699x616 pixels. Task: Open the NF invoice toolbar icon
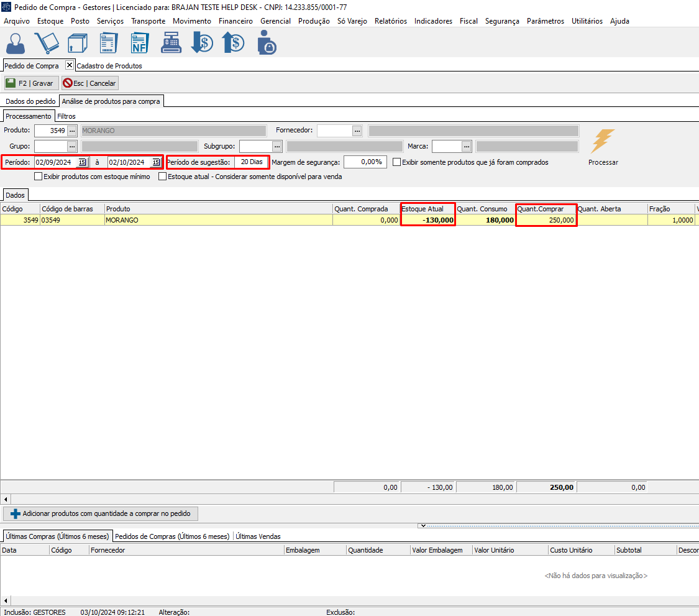140,44
